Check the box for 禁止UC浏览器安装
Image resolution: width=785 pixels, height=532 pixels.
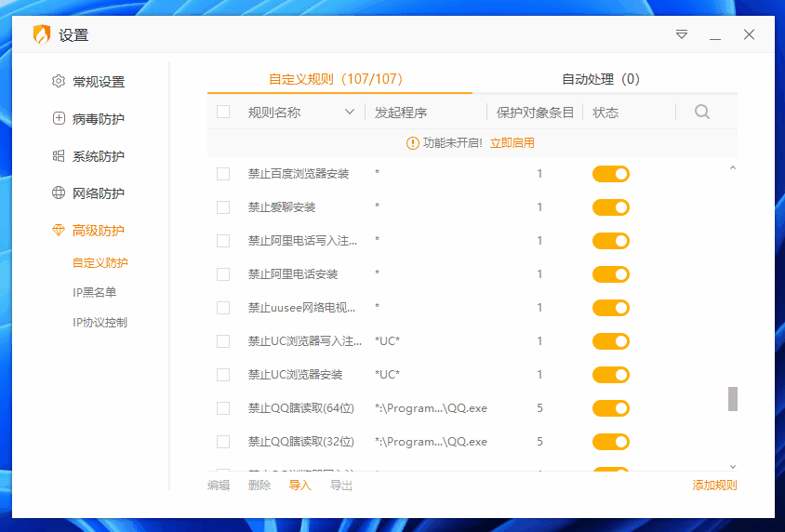223,375
